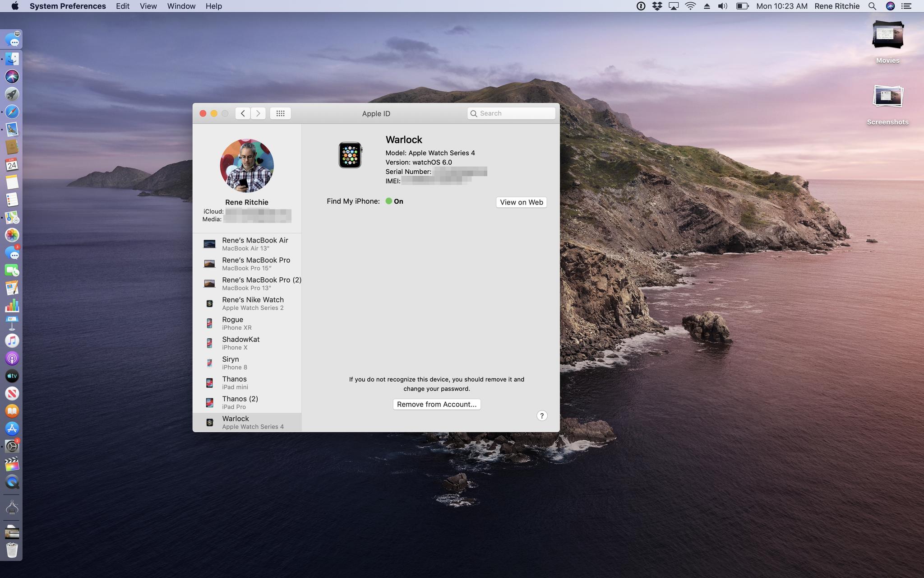Click the Spotlight search icon
Screen dimensions: 924x578
[x=873, y=6]
